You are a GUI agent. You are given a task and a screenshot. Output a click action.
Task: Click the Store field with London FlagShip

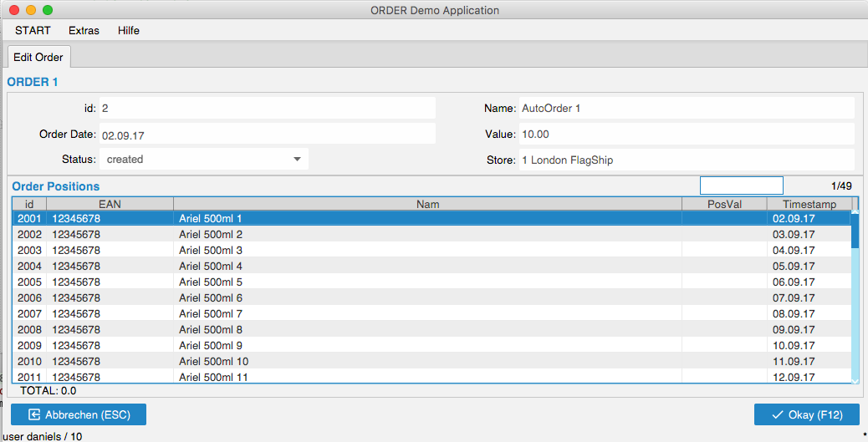686,160
